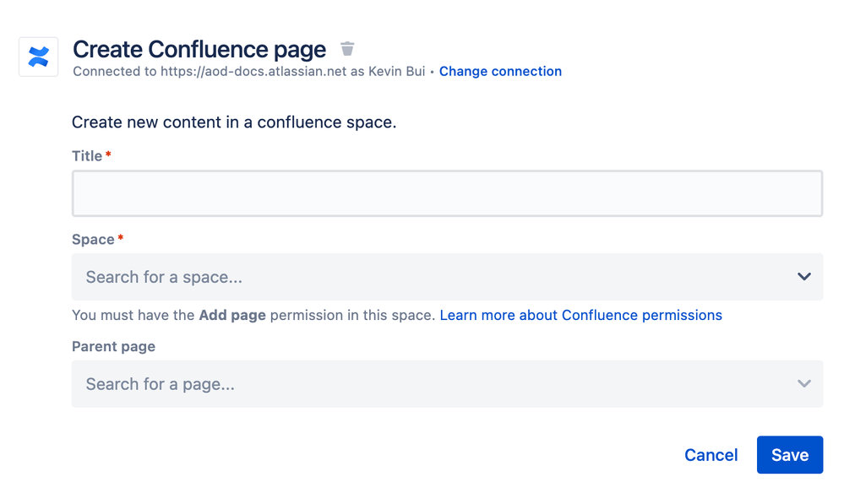Save the Confluence page action
The height and width of the screenshot is (504, 844).
(789, 455)
